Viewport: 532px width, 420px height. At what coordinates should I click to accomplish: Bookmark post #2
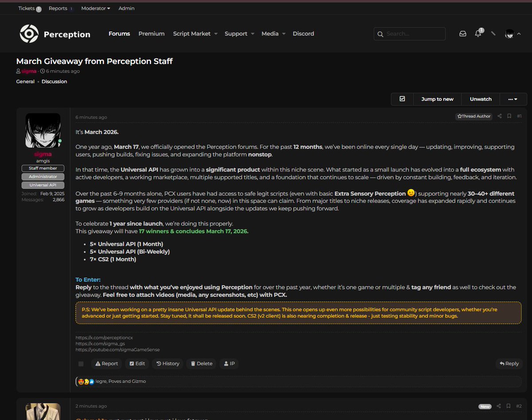509,406
